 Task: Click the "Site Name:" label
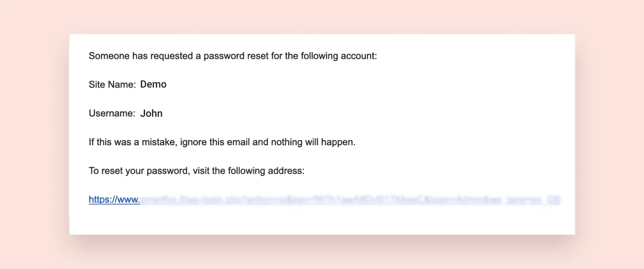tap(112, 85)
